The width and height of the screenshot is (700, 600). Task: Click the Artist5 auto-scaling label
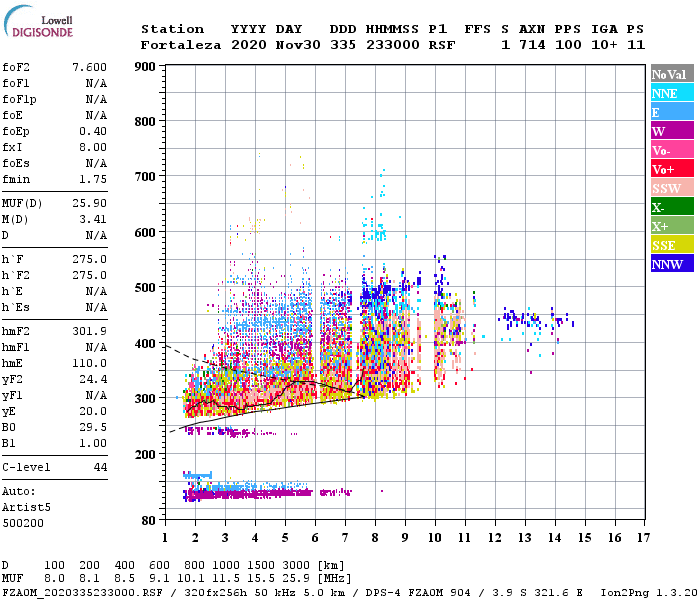(x=26, y=508)
